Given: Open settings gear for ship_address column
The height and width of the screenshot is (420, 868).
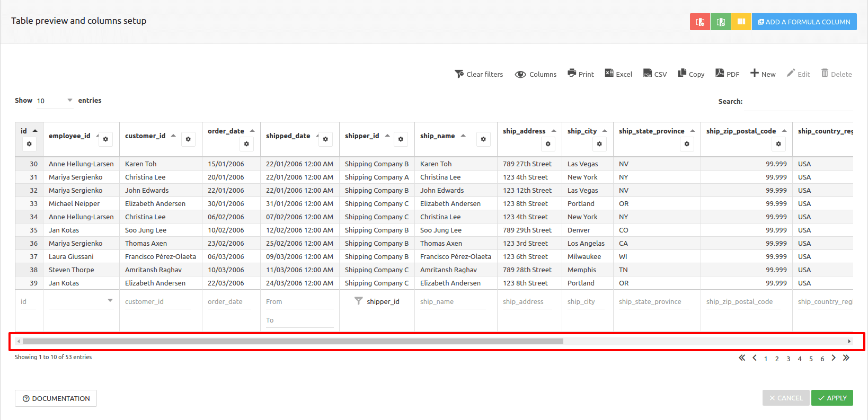Looking at the screenshot, I should (x=548, y=144).
